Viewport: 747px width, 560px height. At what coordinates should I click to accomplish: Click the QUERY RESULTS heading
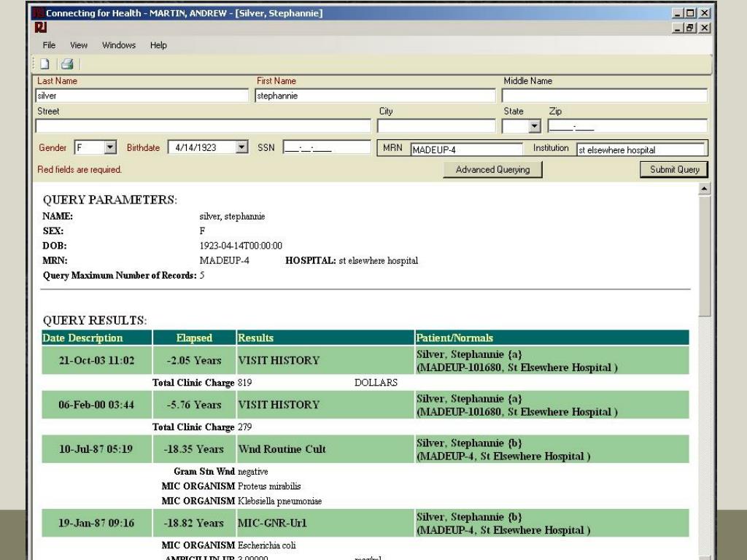95,320
